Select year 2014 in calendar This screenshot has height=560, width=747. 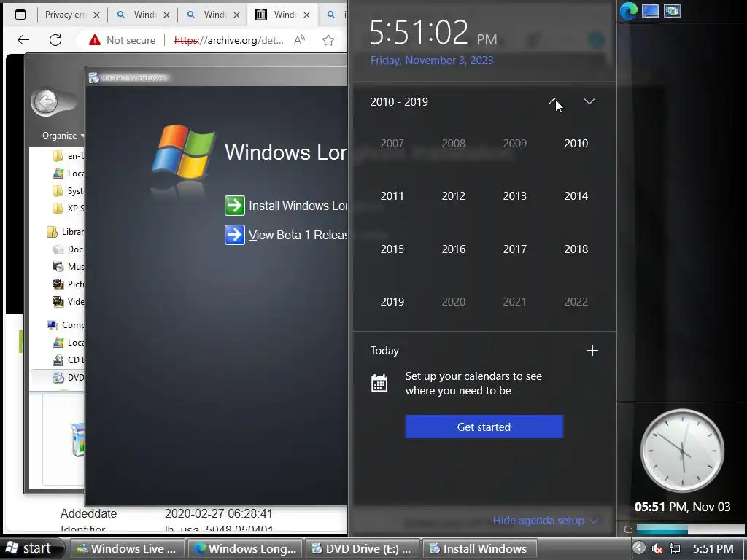pyautogui.click(x=576, y=195)
